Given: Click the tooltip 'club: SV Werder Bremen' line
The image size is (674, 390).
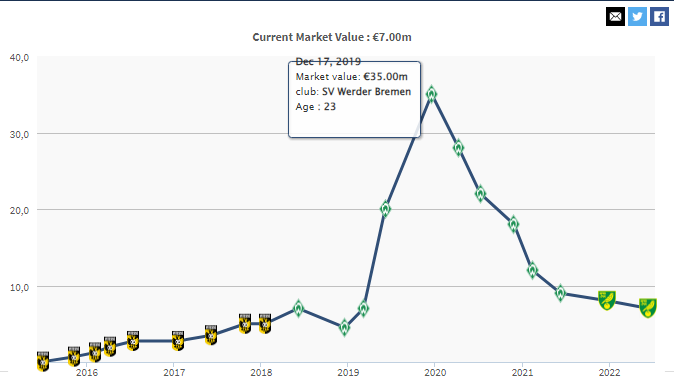Looking at the screenshot, I should click(353, 92).
